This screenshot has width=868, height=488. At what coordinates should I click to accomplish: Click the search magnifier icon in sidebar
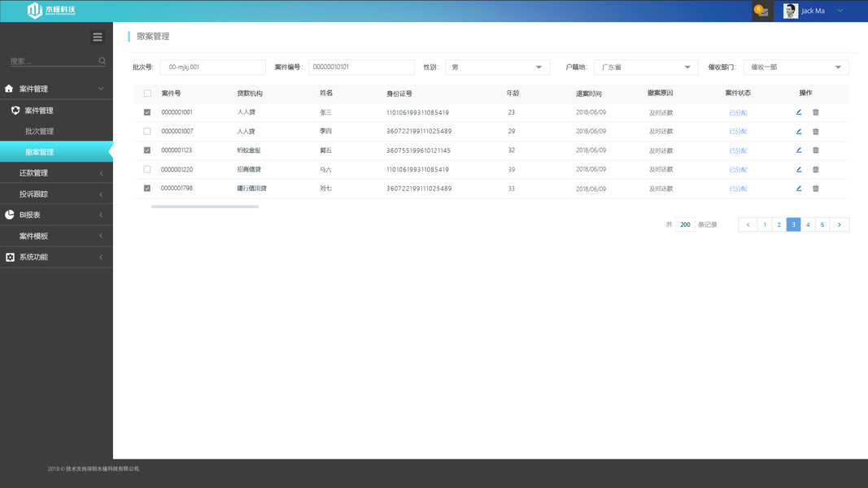click(102, 61)
